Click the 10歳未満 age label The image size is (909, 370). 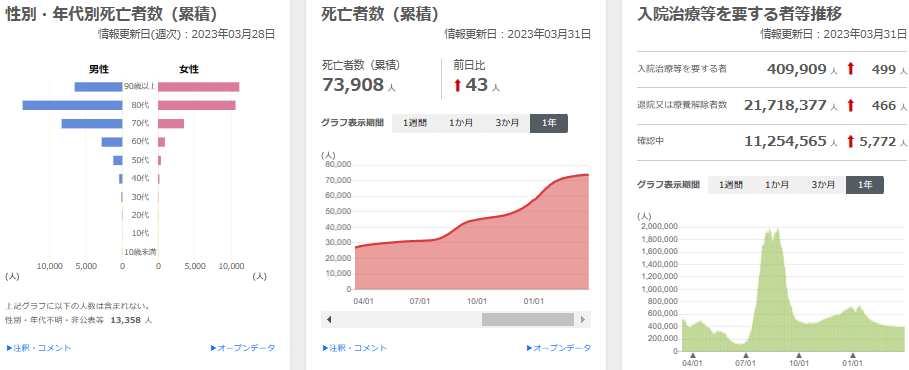(140, 252)
